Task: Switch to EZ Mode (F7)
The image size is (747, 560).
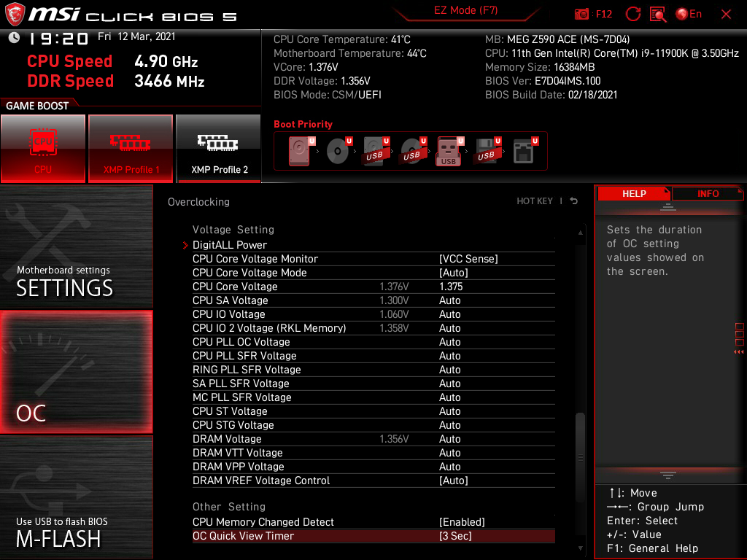Action: [x=465, y=10]
